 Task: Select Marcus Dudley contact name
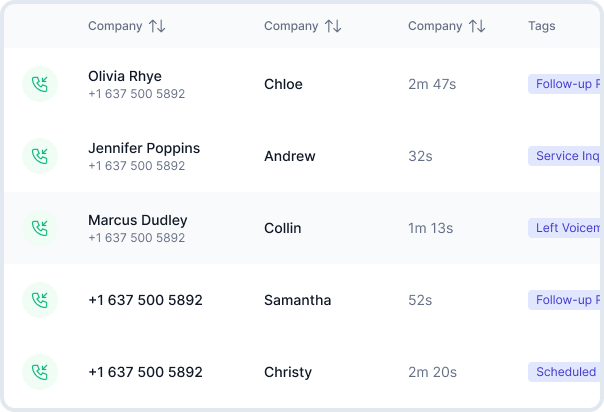(x=138, y=220)
